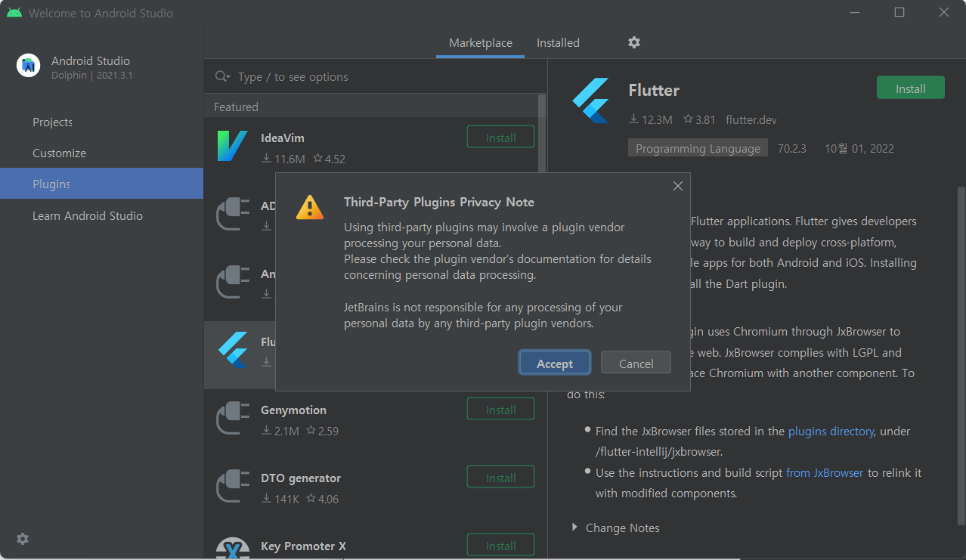This screenshot has width=966, height=560.
Task: Click the IdeaVim plugin logo
Action: pyautogui.click(x=232, y=146)
